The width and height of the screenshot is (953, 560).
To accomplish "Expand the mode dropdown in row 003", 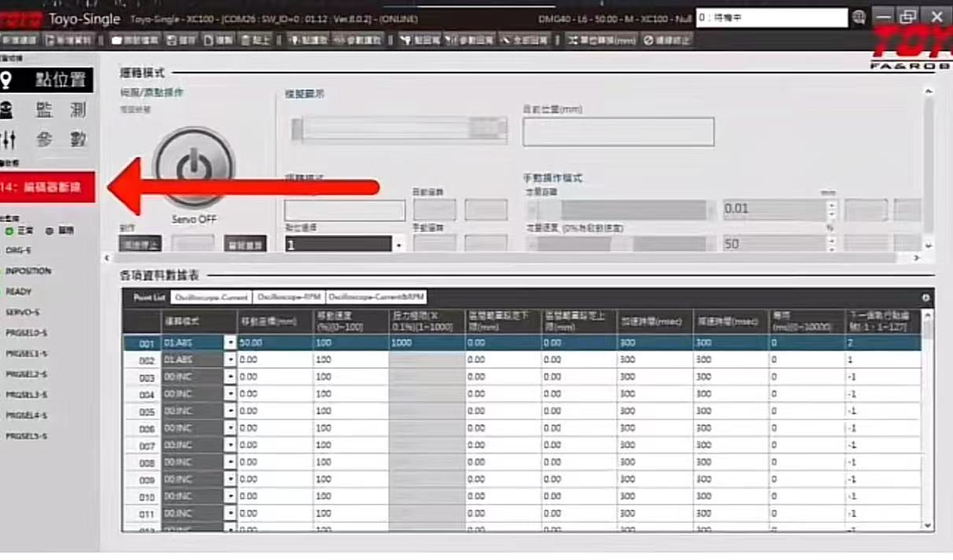I will click(231, 377).
